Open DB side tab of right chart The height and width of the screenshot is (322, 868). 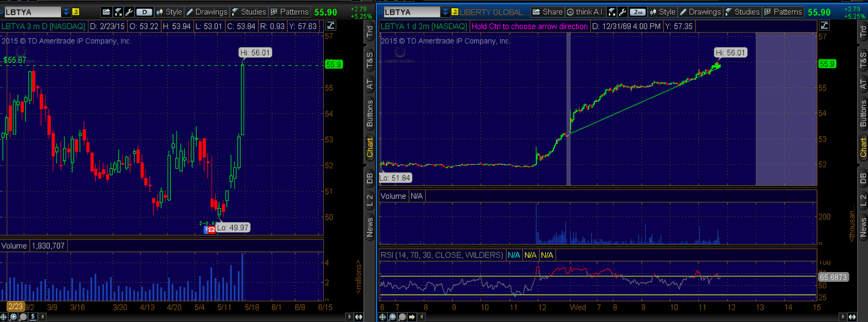click(x=863, y=178)
